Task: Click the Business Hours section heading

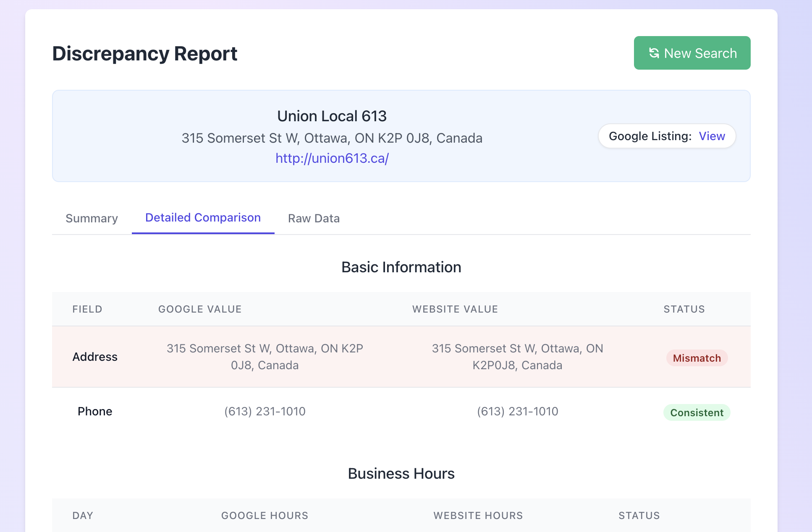Action: [401, 473]
